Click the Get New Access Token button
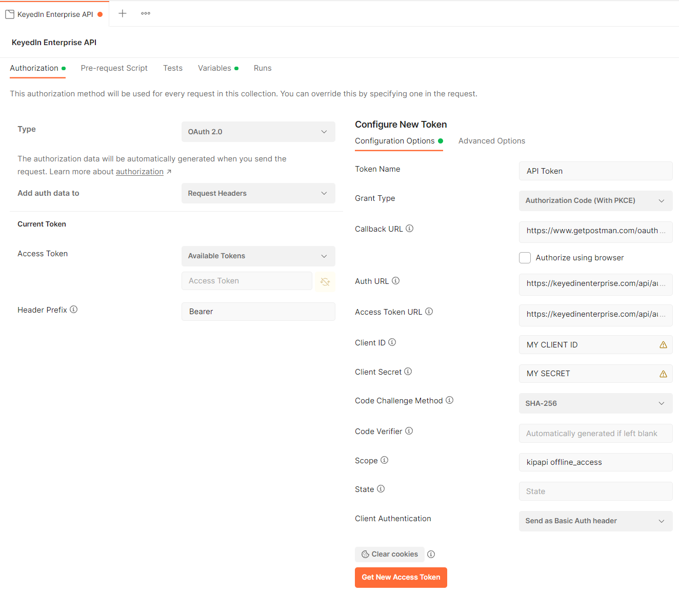This screenshot has height=616, width=679. tap(401, 577)
